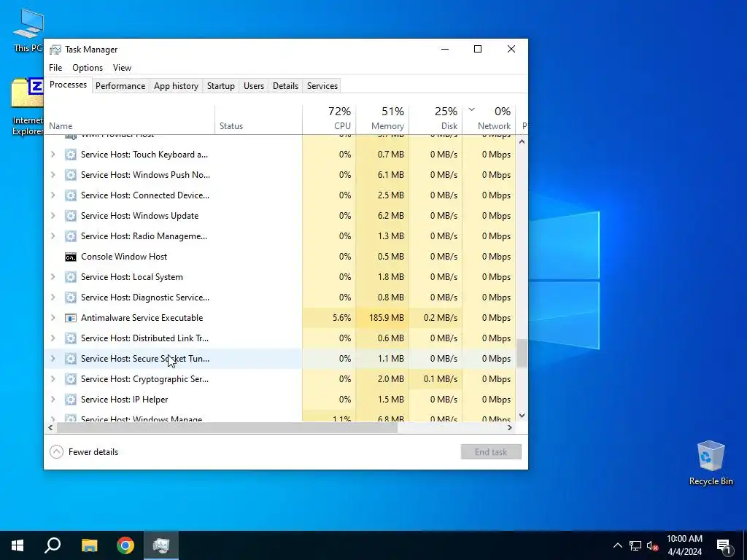Click the gear icon of Service Host: Secure Socket Tun...
Viewport: 747px width, 560px height.
click(71, 359)
